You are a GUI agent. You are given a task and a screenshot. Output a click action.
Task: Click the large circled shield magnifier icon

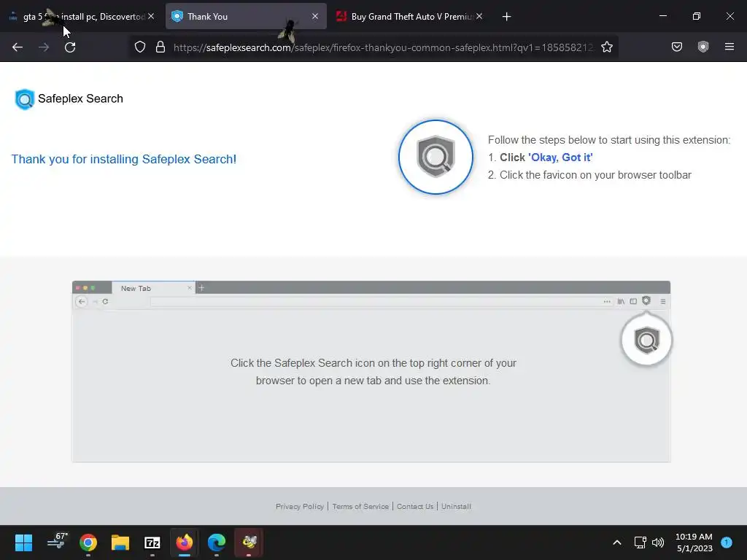436,157
